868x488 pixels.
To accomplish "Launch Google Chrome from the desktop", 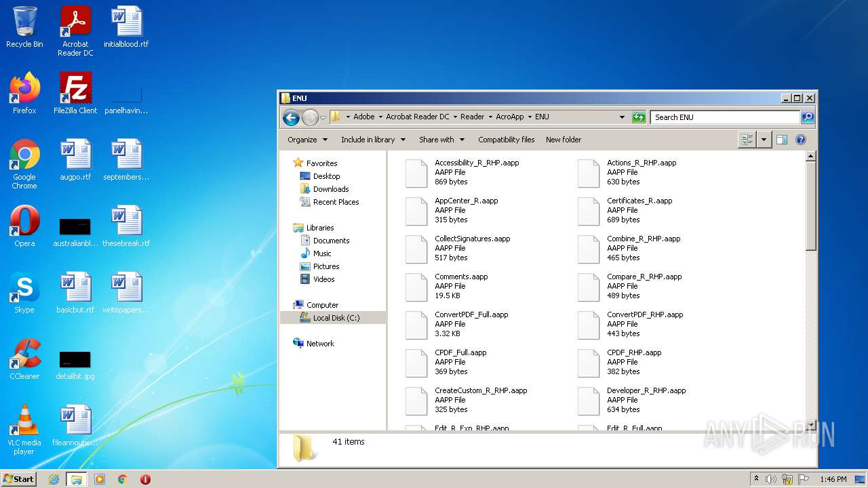I will 24,164.
